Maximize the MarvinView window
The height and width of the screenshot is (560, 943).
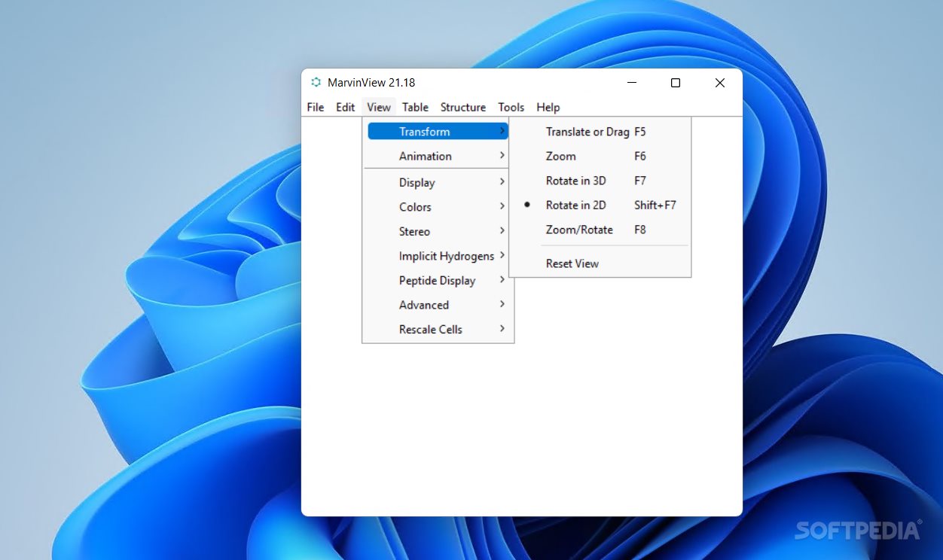[676, 83]
